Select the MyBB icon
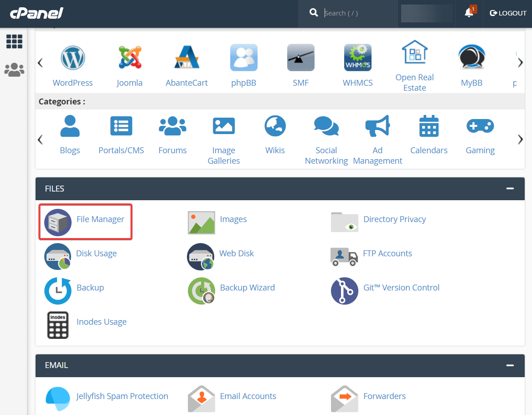532x415 pixels. tap(472, 57)
